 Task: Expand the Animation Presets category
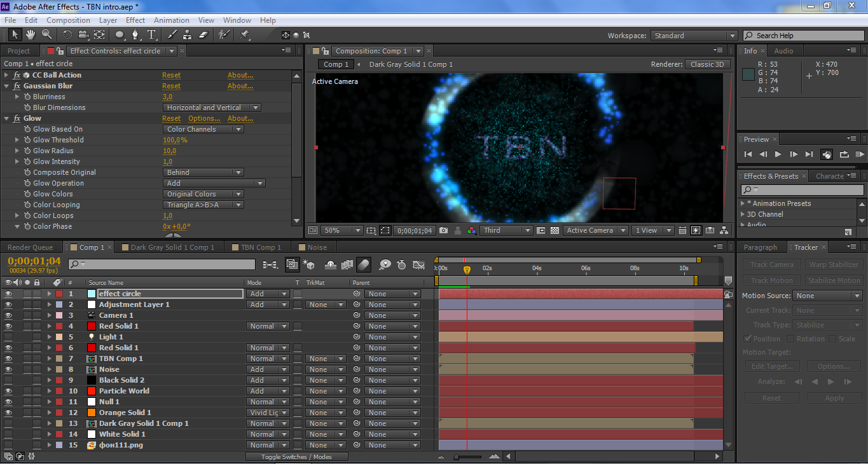743,203
